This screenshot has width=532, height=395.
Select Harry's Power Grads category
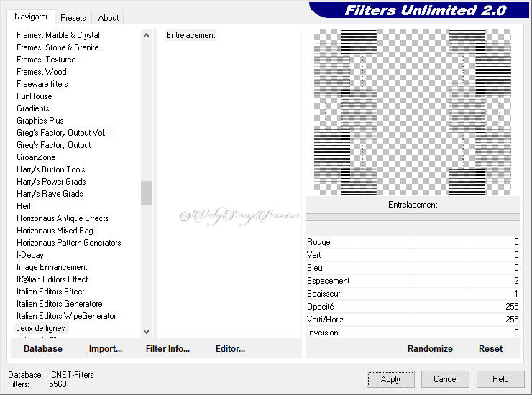[51, 182]
